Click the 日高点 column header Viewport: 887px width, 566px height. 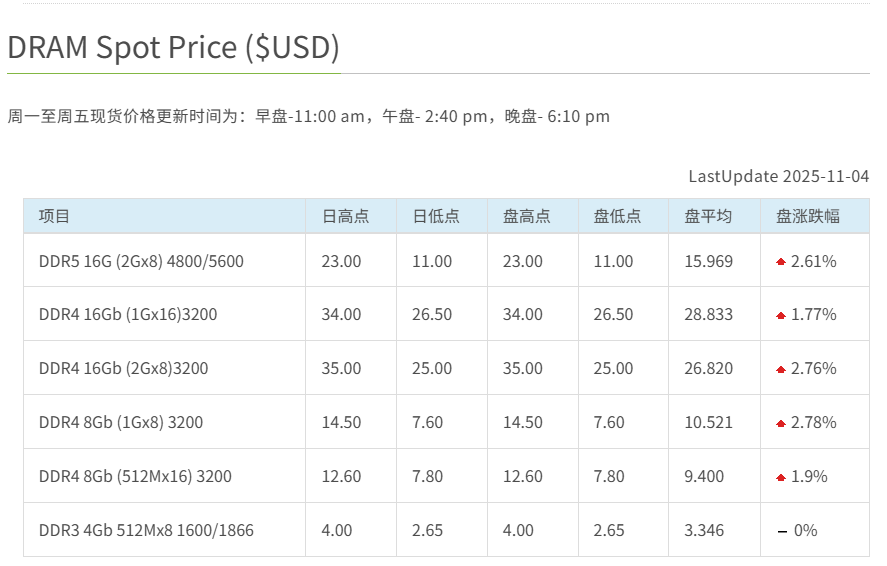(x=345, y=216)
